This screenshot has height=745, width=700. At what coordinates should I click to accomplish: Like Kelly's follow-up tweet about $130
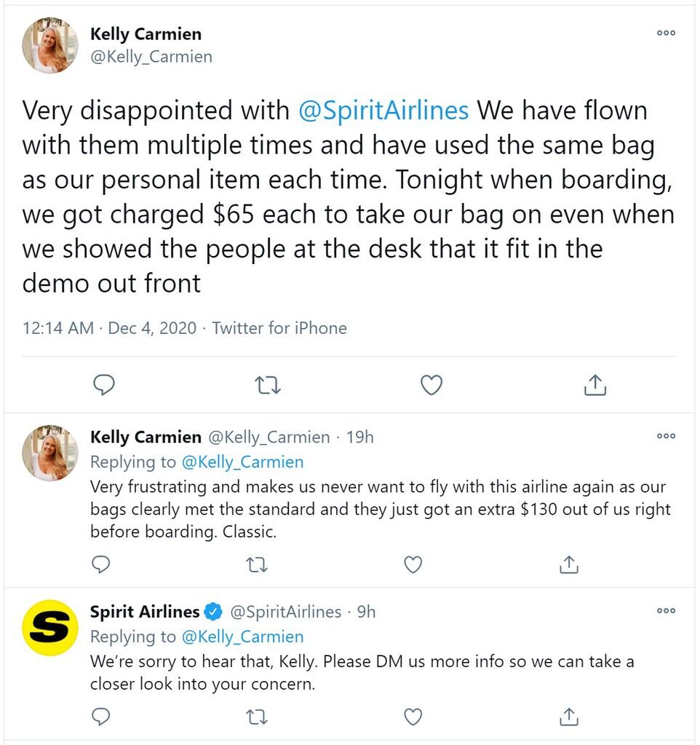pos(413,565)
